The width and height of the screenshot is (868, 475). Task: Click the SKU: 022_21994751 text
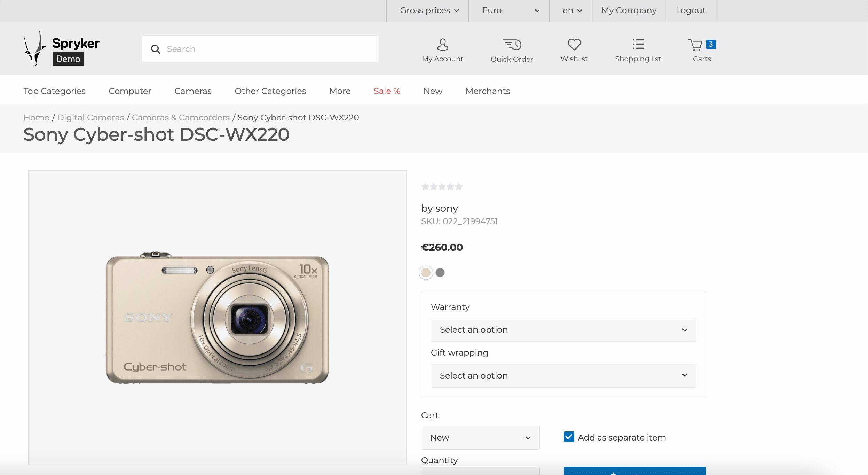point(459,221)
